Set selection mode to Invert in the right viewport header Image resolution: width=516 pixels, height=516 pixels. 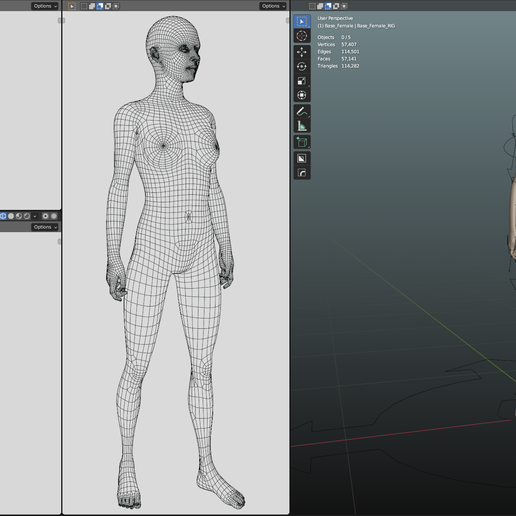click(336, 6)
